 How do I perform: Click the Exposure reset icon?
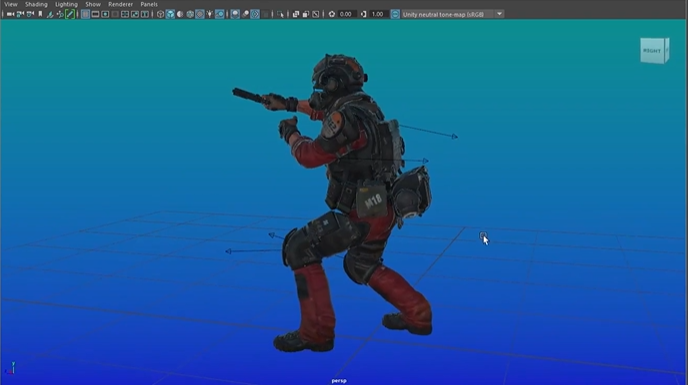(x=332, y=14)
